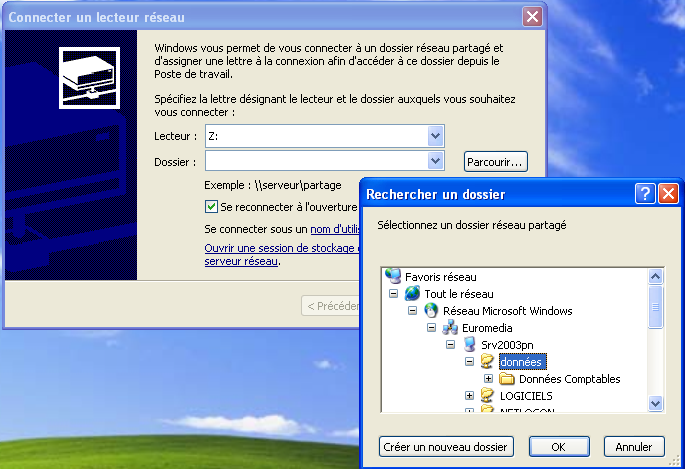Select the données share label
Image resolution: width=685 pixels, height=469 pixels.
point(522,362)
